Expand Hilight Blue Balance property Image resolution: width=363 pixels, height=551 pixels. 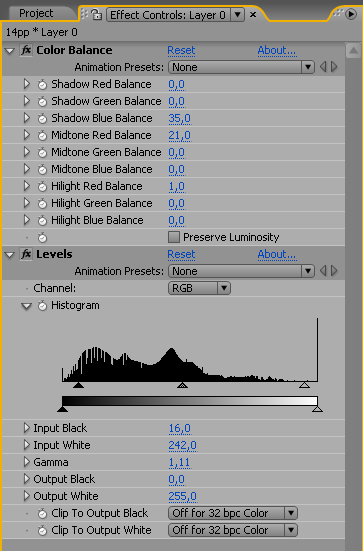pos(27,220)
